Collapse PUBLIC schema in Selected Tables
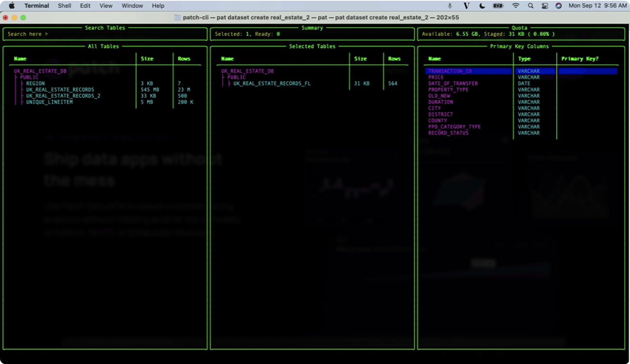630x364 pixels. 236,77
